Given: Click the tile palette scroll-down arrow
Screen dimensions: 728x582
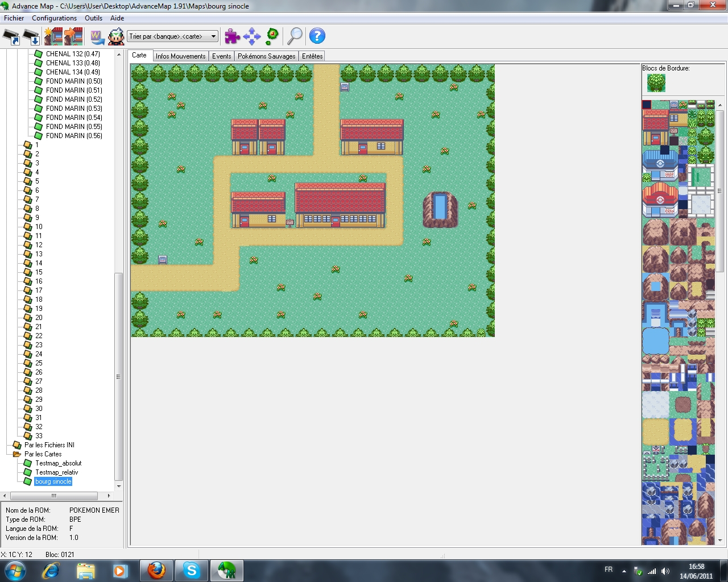Looking at the screenshot, I should pos(720,540).
